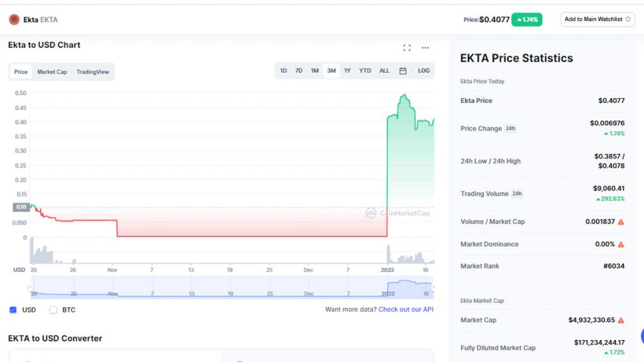The image size is (644, 362).
Task: Select the ALL time range
Action: point(384,70)
